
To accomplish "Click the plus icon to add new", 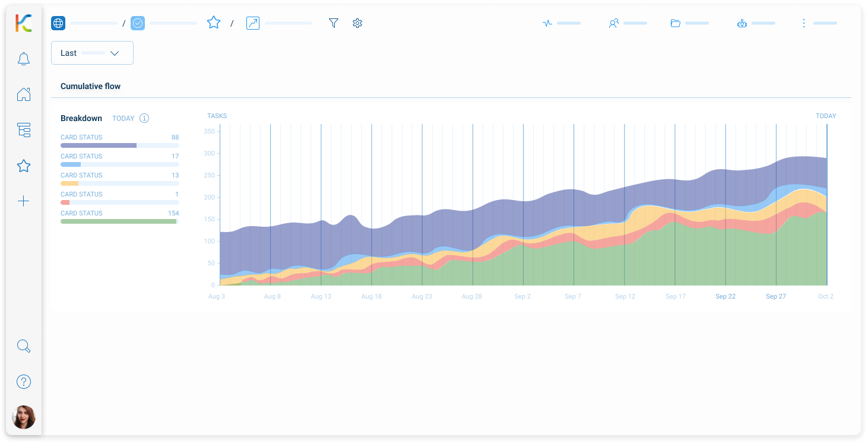I will click(24, 201).
